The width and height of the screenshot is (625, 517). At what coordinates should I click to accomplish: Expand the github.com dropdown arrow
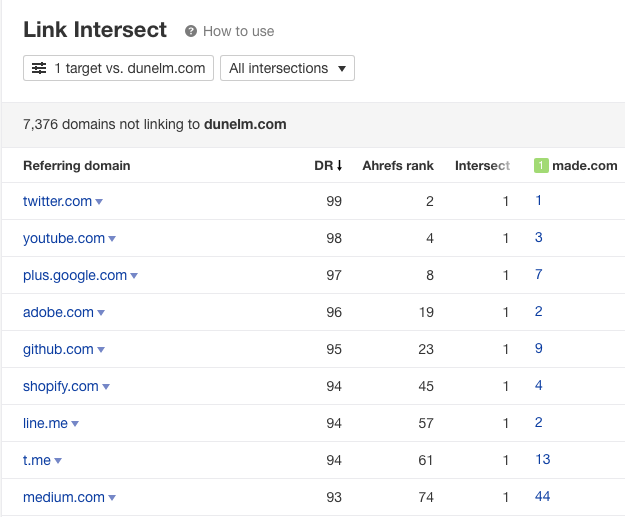pos(101,350)
